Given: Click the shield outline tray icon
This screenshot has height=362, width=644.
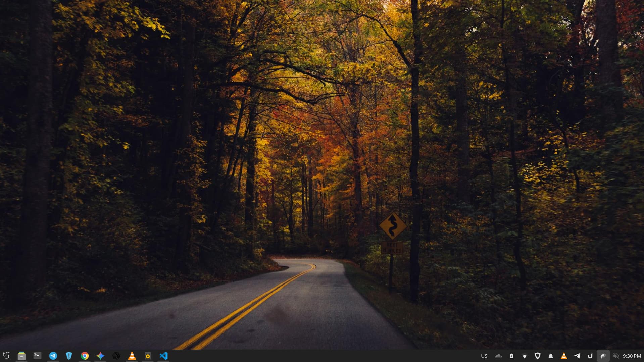Looking at the screenshot, I should coord(538,356).
